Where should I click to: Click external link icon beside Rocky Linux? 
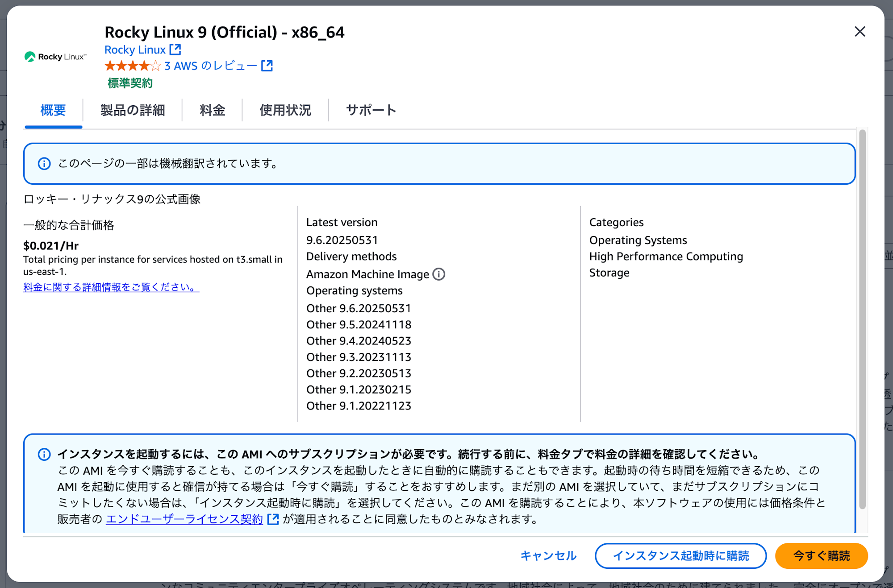[x=175, y=49]
